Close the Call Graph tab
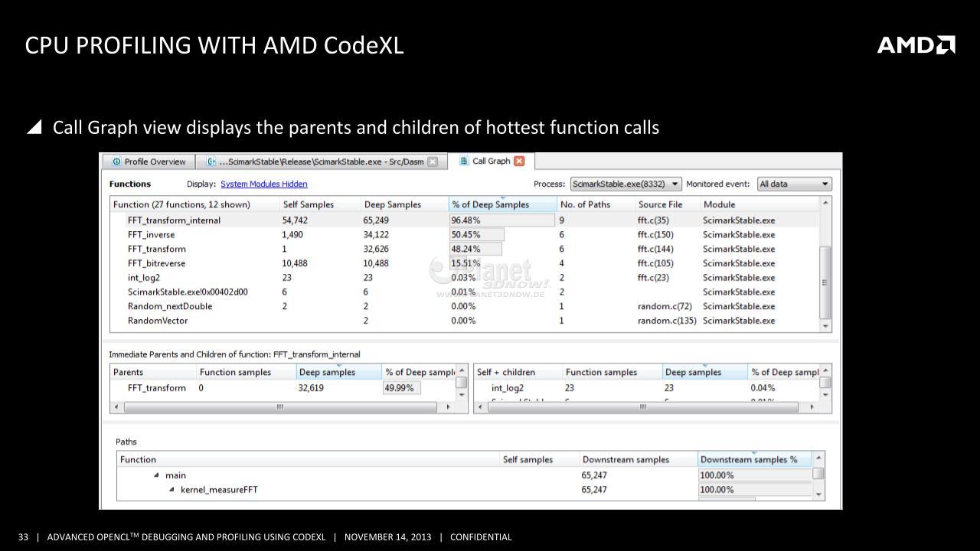This screenshot has width=980, height=551. (x=519, y=161)
